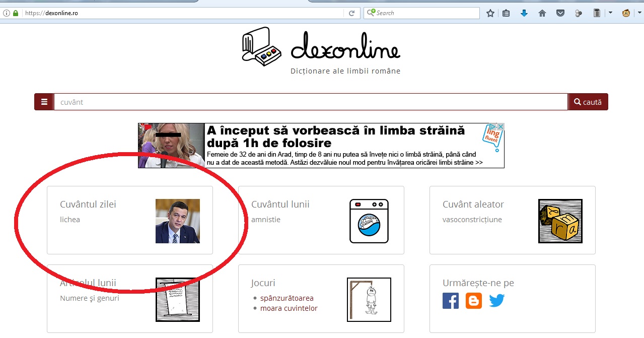
Task: Open the 'moara cuvintelor' game link
Action: pos(289,308)
